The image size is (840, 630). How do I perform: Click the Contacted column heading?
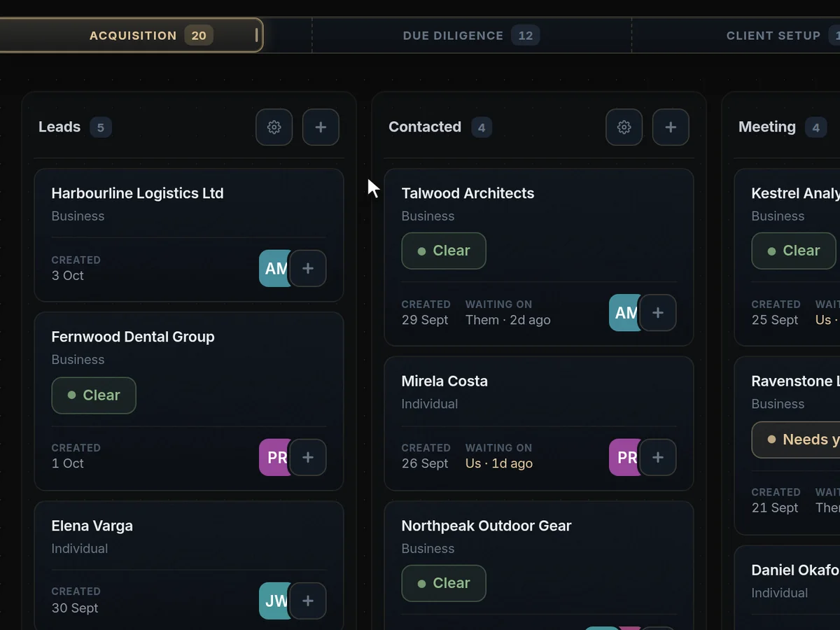425,127
